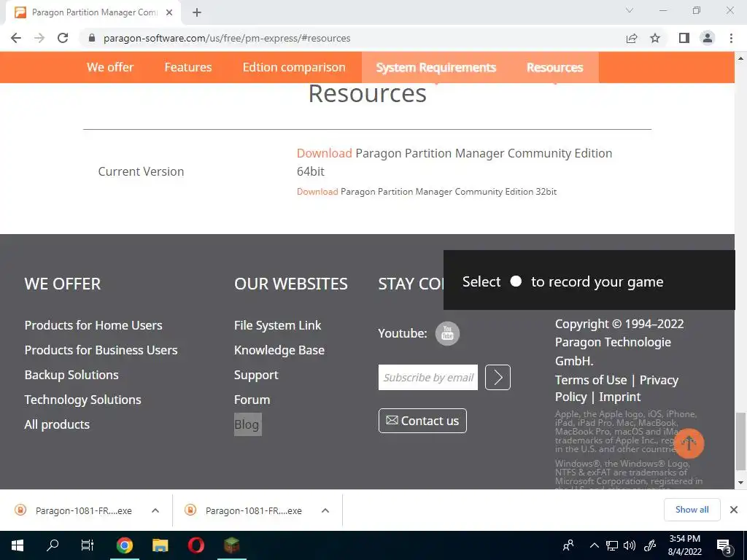The width and height of the screenshot is (747, 560).
Task: Download the 32bit Community Edition
Action: click(317, 192)
